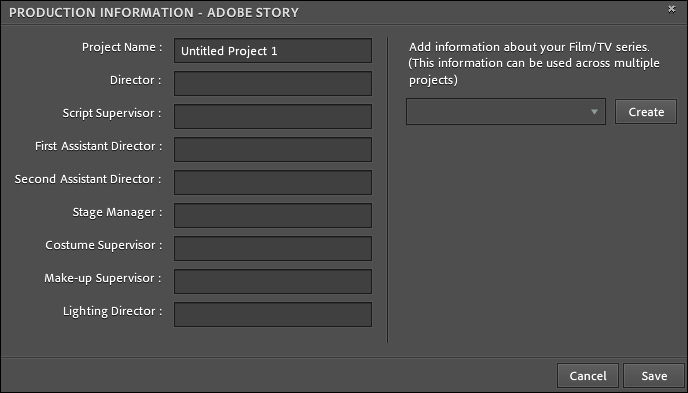Click the Create button
Viewport: 688px width, 393px height.
(x=646, y=111)
